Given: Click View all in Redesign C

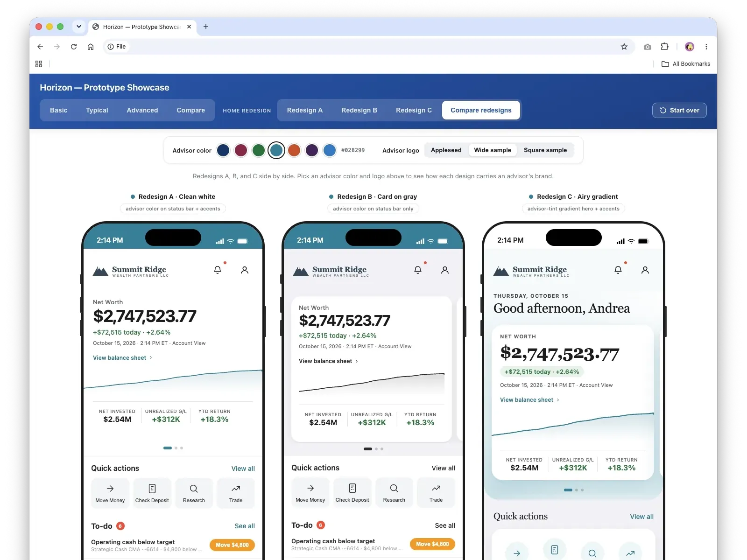Looking at the screenshot, I should (642, 517).
